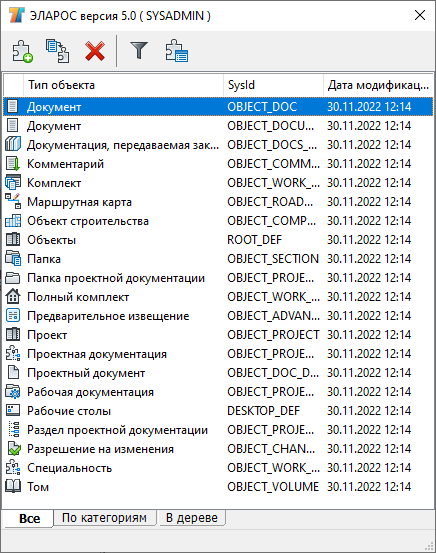
Task: Select the Объект строительства entry
Action: 218,221
